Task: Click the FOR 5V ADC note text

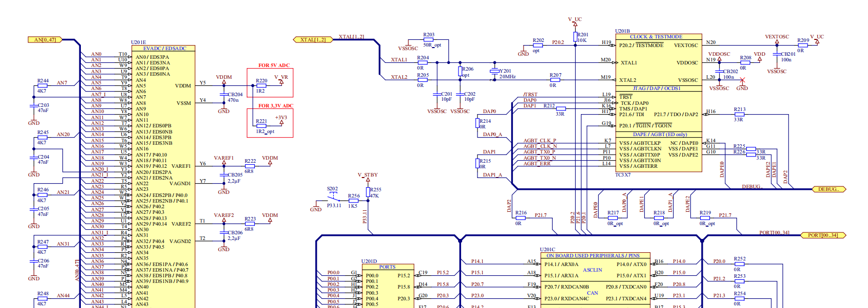Action: (274, 65)
